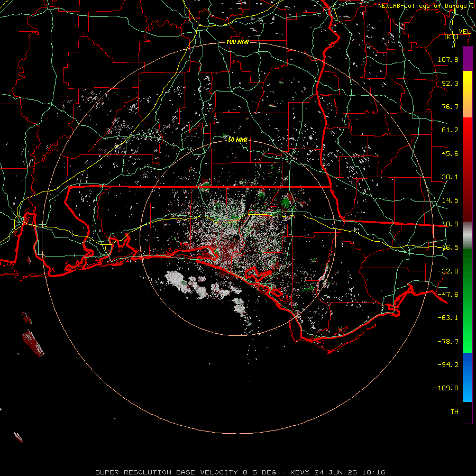
Task: Click the 92.3 legend value
Action: pyautogui.click(x=450, y=83)
